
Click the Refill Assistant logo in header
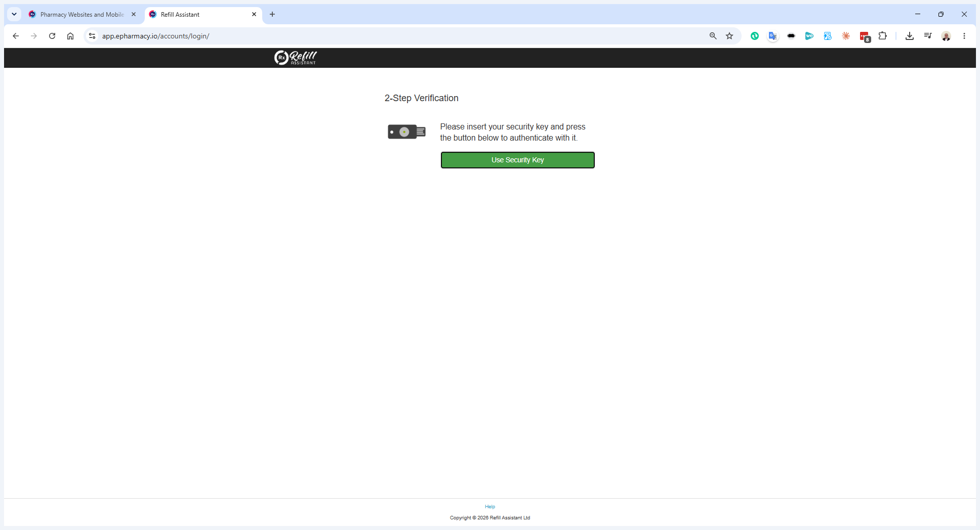coord(296,58)
